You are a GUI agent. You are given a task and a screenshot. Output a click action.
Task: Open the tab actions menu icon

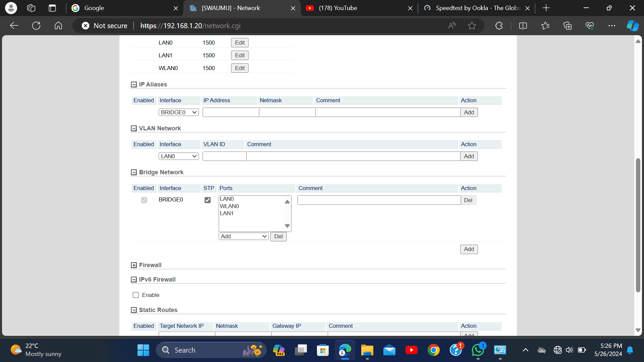coord(52,8)
